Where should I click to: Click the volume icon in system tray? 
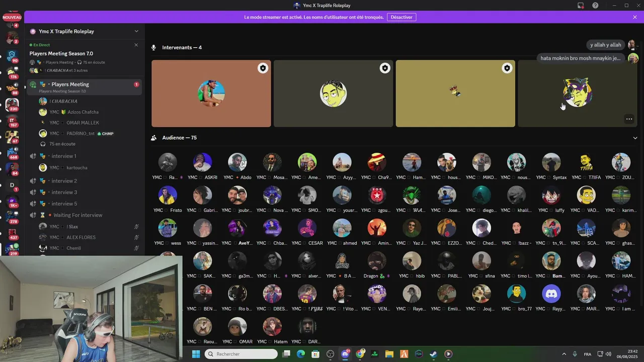(608, 354)
